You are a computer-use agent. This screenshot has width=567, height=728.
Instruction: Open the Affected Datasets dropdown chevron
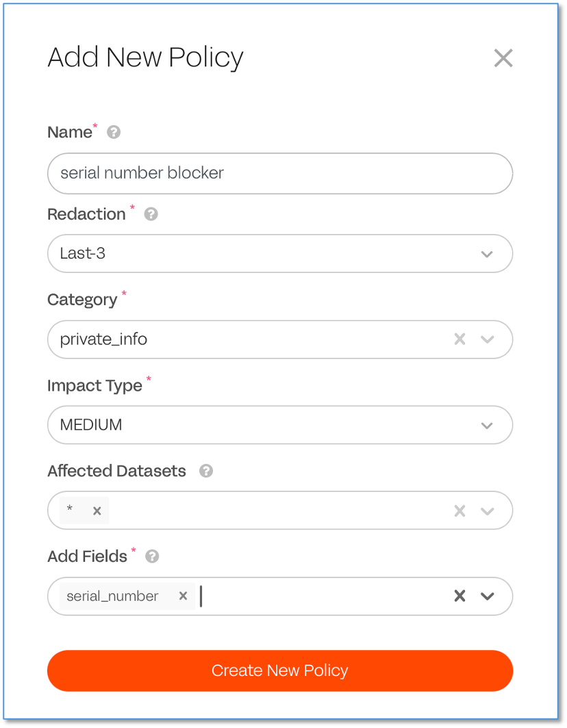[487, 510]
